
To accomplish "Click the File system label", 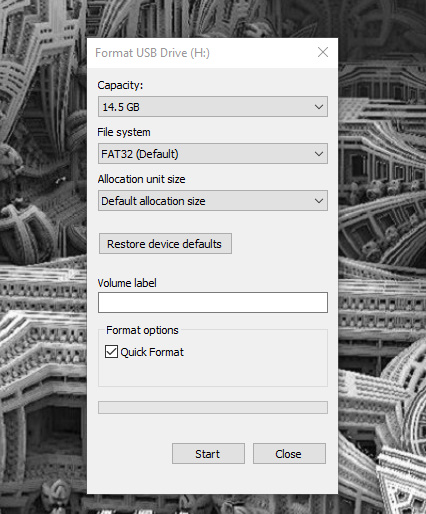I will [124, 132].
